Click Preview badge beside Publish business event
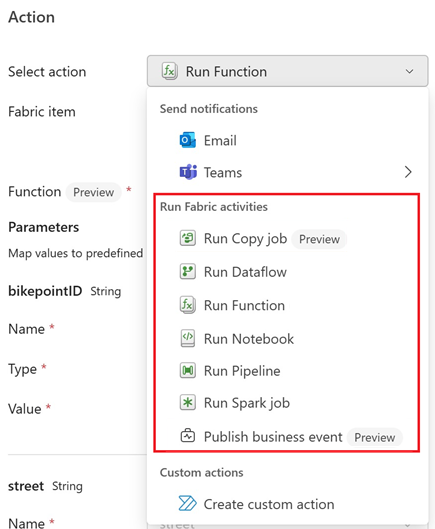435x529 pixels. point(375,438)
